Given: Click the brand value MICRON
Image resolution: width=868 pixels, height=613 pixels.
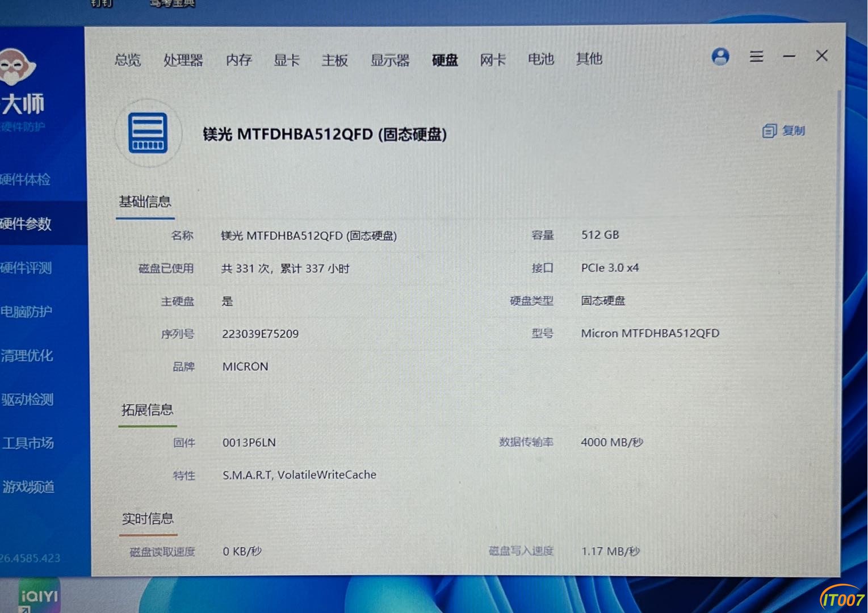Looking at the screenshot, I should (245, 367).
